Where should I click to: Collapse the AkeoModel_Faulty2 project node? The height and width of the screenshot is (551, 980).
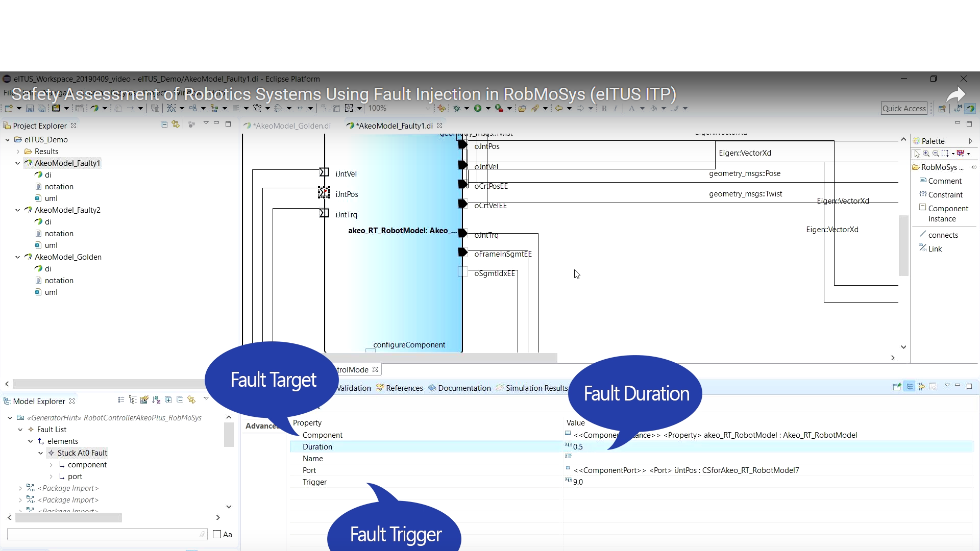coord(18,210)
